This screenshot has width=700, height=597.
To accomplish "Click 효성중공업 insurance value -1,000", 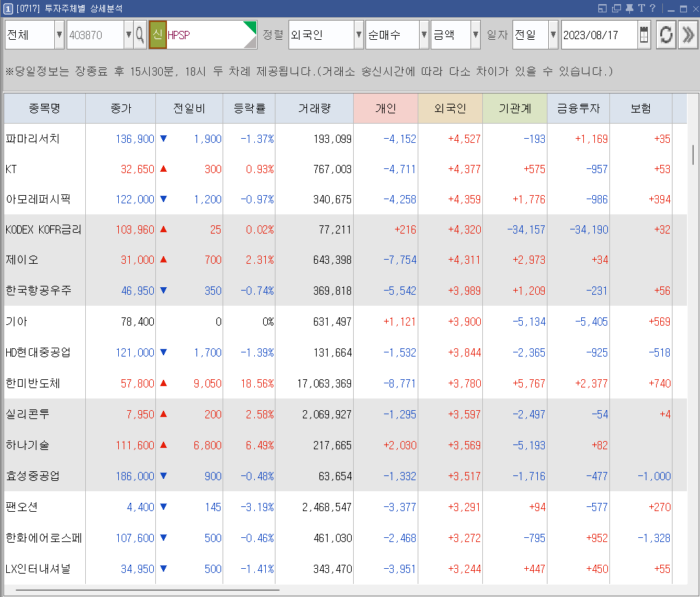I will click(x=654, y=477).
